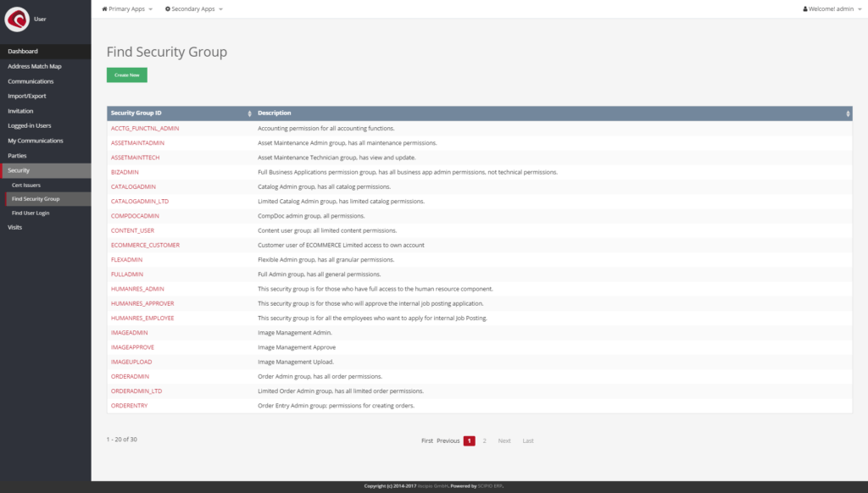Viewport: 868px width, 493px height.
Task: Open the Primary Apps dropdown
Action: point(127,8)
